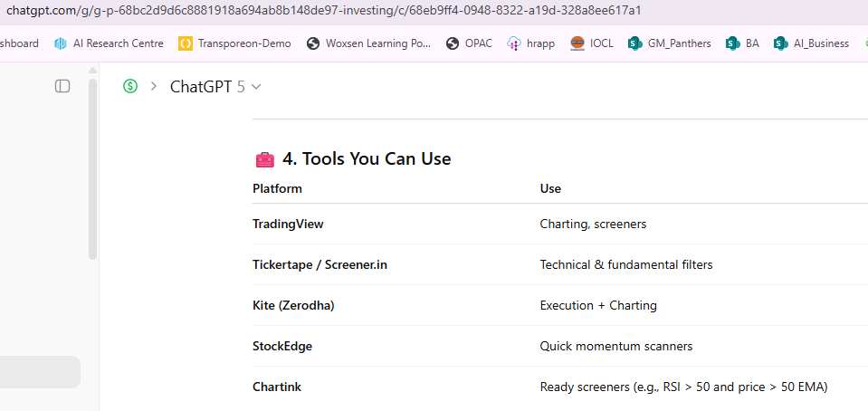Click the sidebar scrollbar up arrow

coord(92,71)
